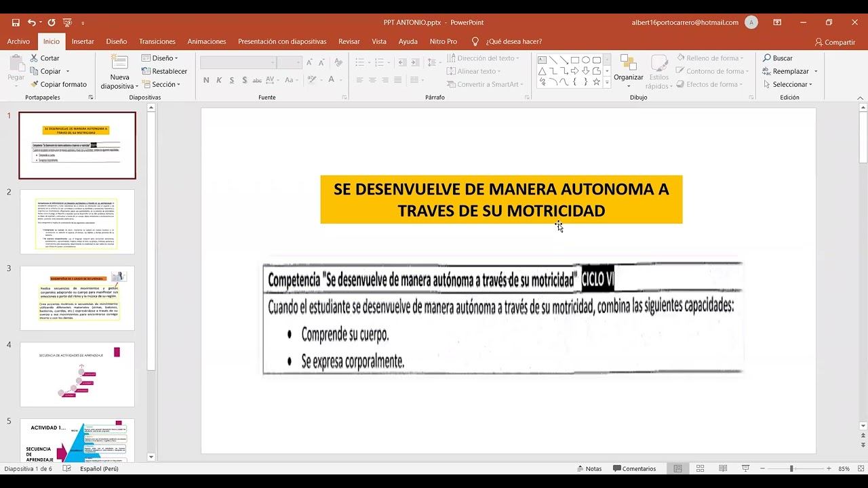868x488 pixels.
Task: Switch to slide sorter view icon
Action: click(701, 468)
